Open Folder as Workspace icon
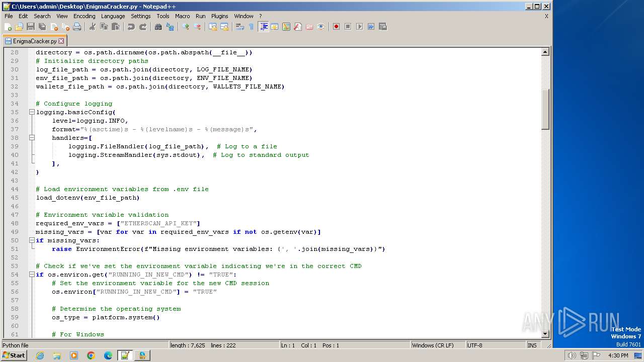The image size is (644, 362). [x=309, y=27]
